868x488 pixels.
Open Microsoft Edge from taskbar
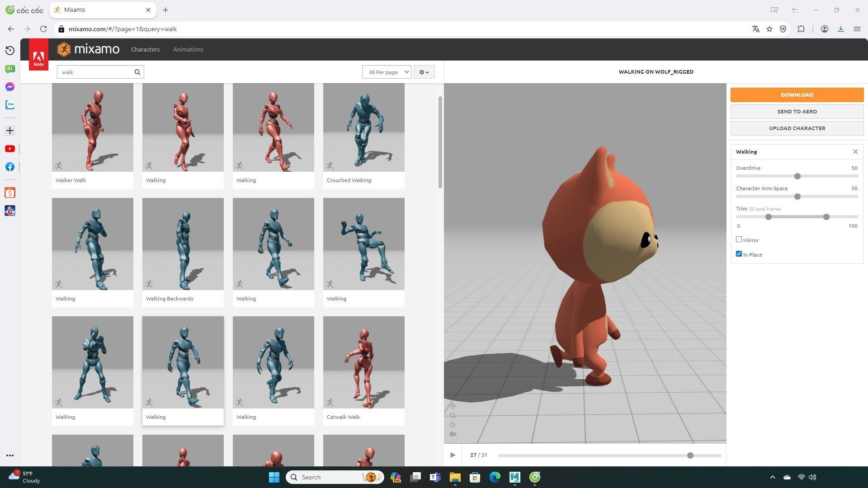tap(495, 477)
